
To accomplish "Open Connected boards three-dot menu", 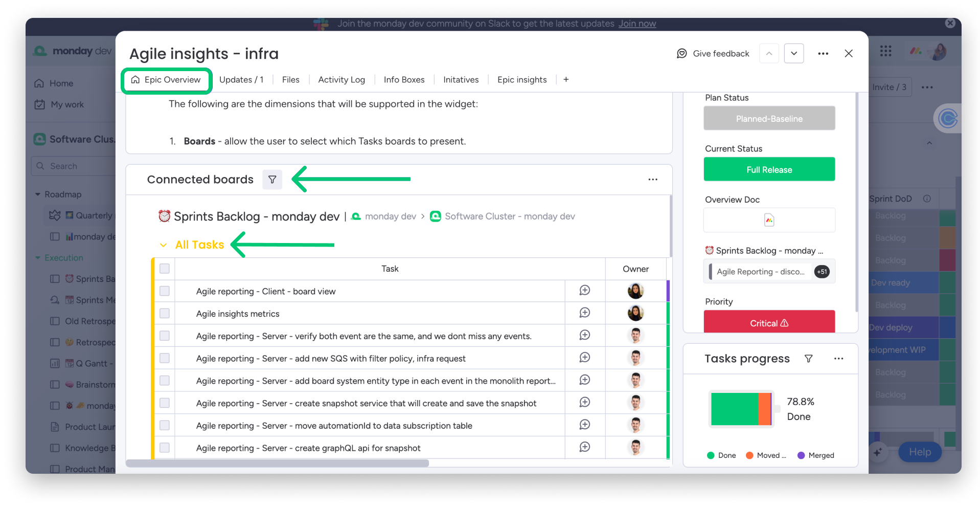I will pos(653,180).
